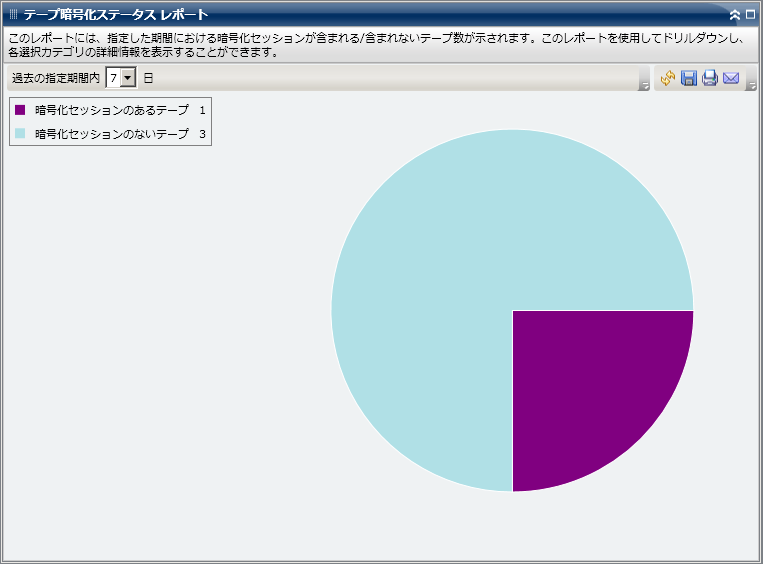This screenshot has height=564, width=763.
Task: Click the email report envelope icon
Action: coord(731,78)
